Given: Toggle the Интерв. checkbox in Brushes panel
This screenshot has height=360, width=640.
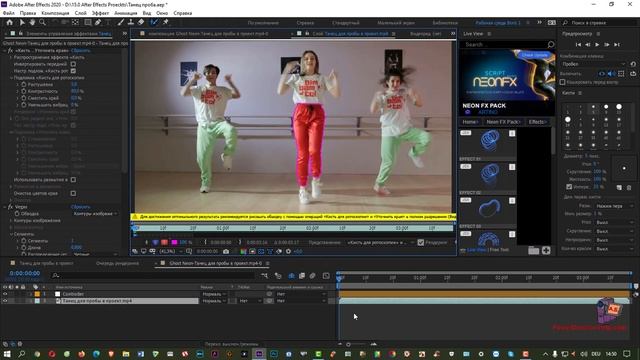Looking at the screenshot, I should tap(569, 187).
